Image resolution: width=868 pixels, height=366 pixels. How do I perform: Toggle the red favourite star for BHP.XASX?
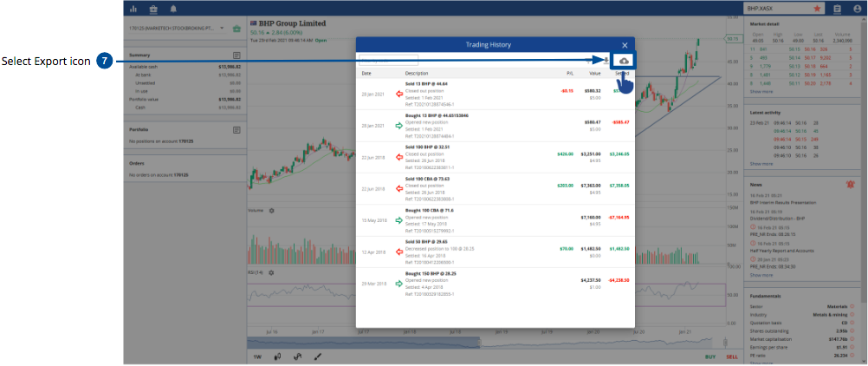817,9
